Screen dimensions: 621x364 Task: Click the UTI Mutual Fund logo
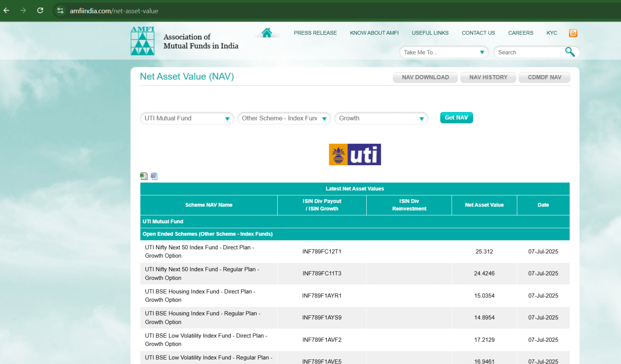point(355,154)
